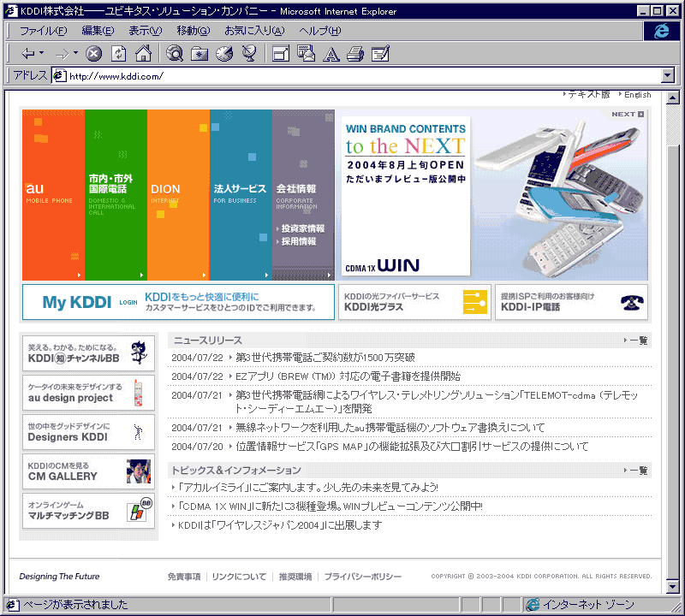Image resolution: width=685 pixels, height=616 pixels.
Task: Open the KDDI知チャンネルBB banner
Action: [88, 353]
